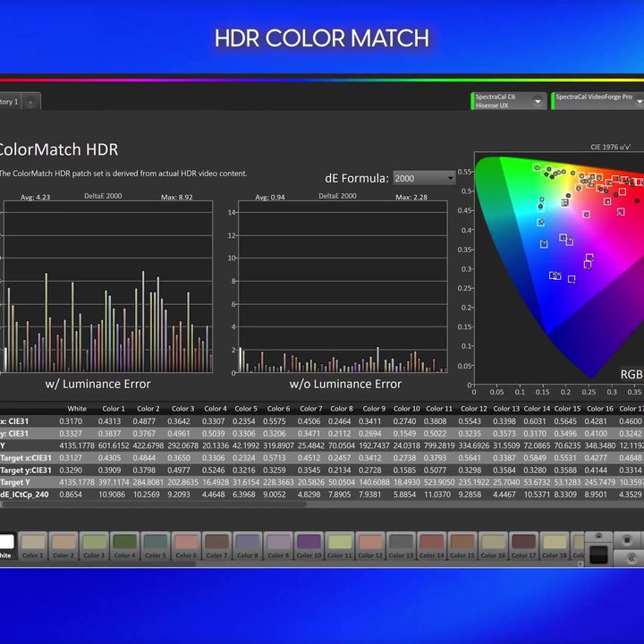Select the Color 16 patch swatch
The image size is (644, 644).
coord(493,546)
